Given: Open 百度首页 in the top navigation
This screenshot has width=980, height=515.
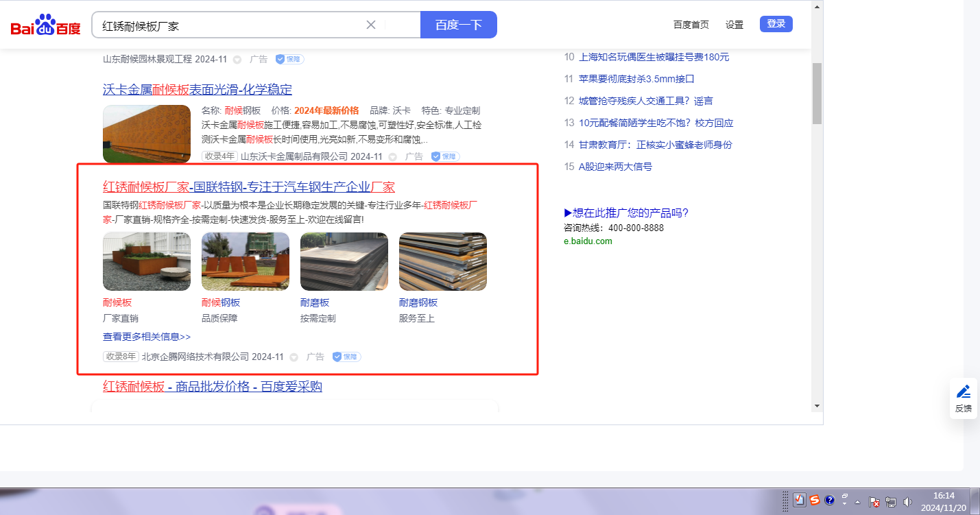Looking at the screenshot, I should pos(691,25).
